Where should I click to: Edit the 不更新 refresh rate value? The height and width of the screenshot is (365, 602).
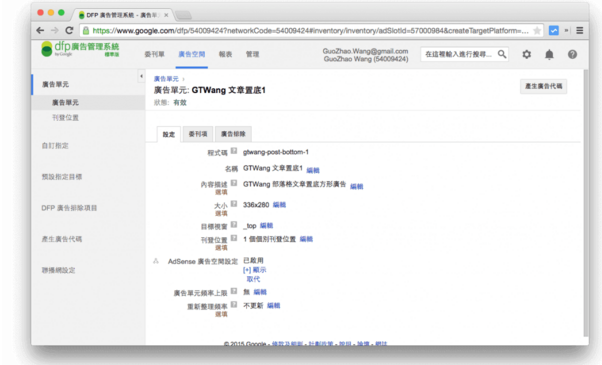[x=273, y=305]
